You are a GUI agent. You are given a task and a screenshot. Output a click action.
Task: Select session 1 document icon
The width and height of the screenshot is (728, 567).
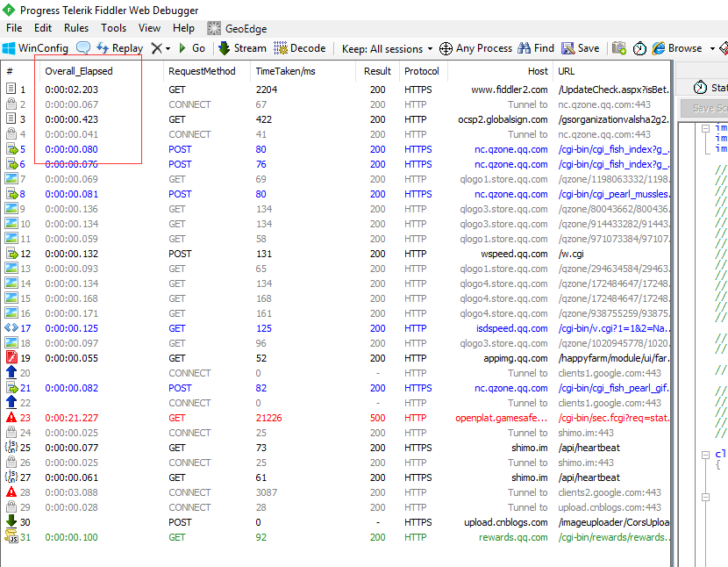11,89
